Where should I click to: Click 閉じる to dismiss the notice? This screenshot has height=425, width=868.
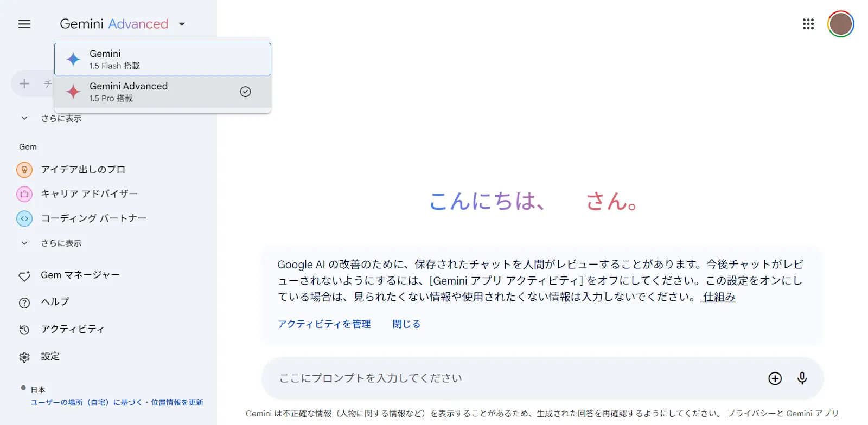[406, 324]
